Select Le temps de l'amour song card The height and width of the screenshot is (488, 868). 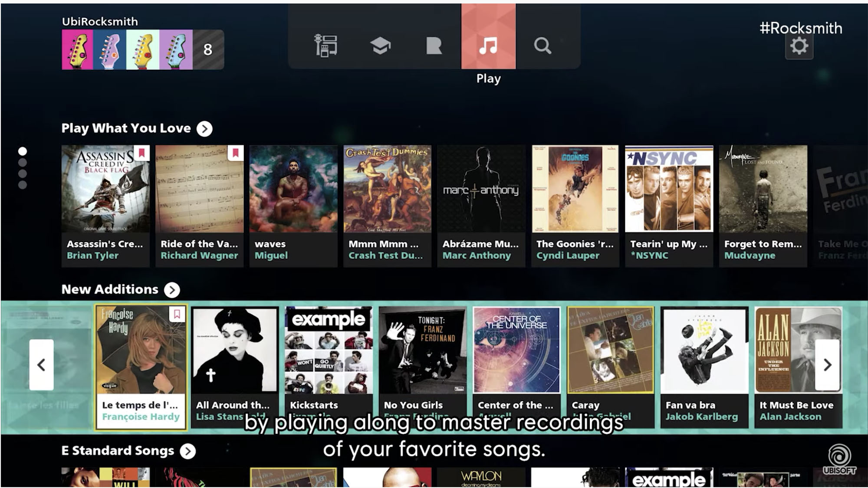pos(141,367)
